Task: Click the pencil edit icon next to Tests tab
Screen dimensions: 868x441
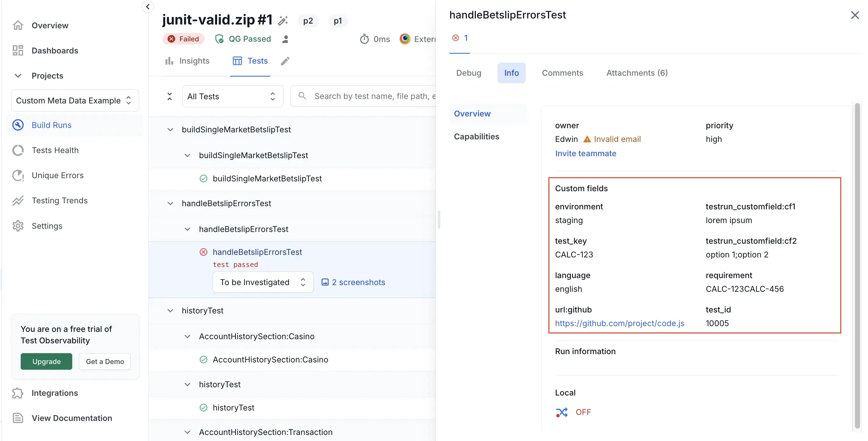Action: (285, 61)
